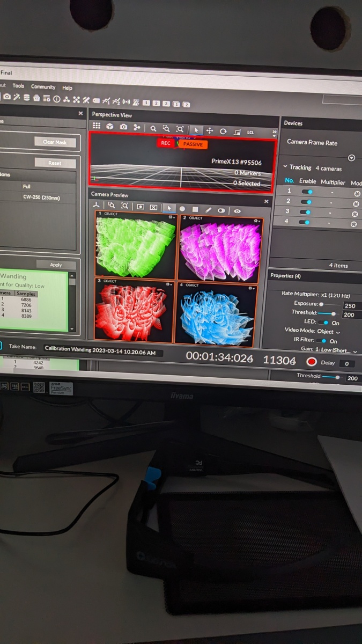This screenshot has height=644, width=362.
Task: Select the Translate (move) tool in Perspective View
Action: point(210,130)
